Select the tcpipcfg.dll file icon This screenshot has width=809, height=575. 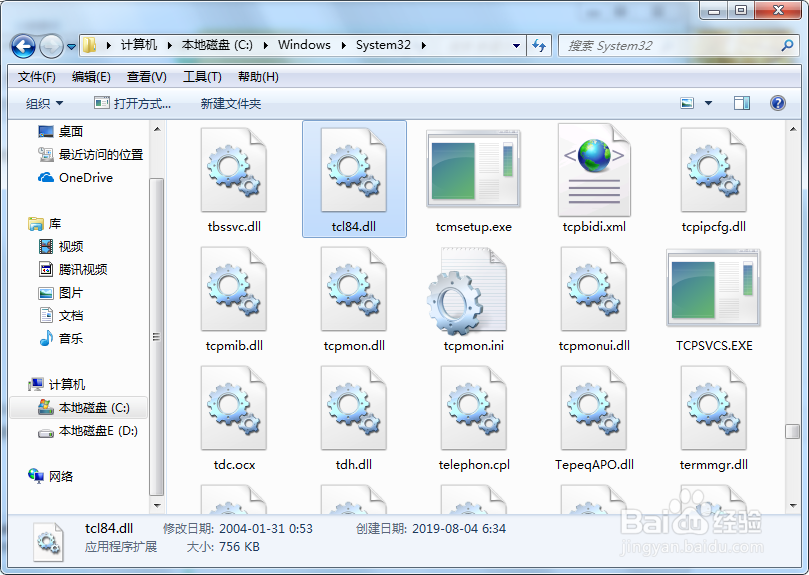714,170
